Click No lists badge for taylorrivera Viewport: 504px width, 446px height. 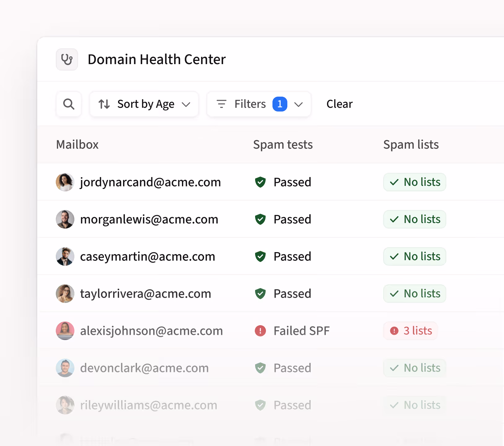415,294
